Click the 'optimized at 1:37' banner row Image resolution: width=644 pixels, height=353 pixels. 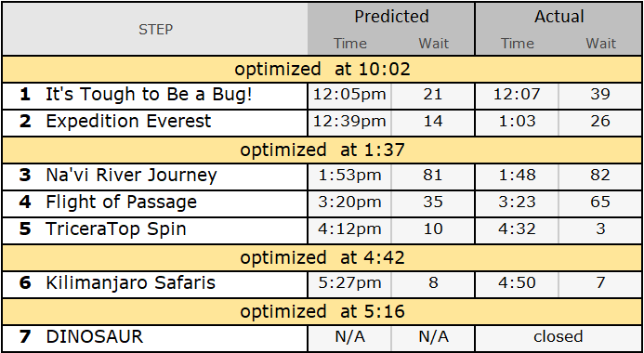pyautogui.click(x=322, y=150)
